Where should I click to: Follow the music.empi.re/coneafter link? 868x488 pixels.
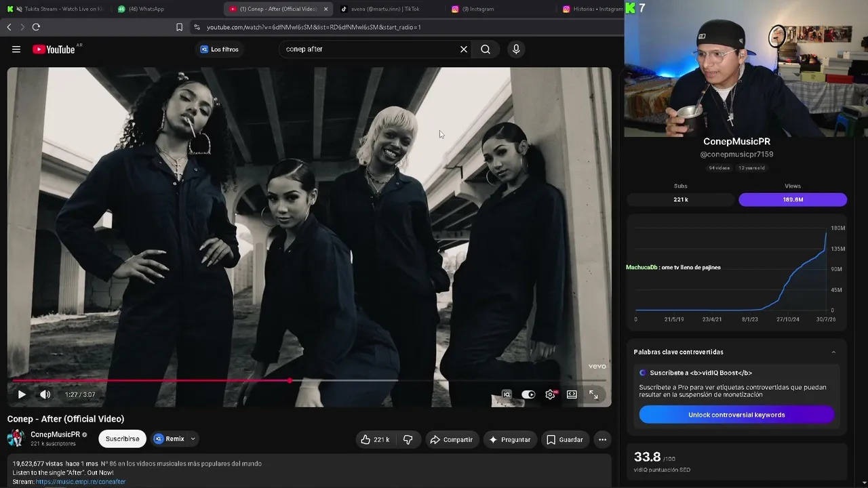click(x=81, y=482)
